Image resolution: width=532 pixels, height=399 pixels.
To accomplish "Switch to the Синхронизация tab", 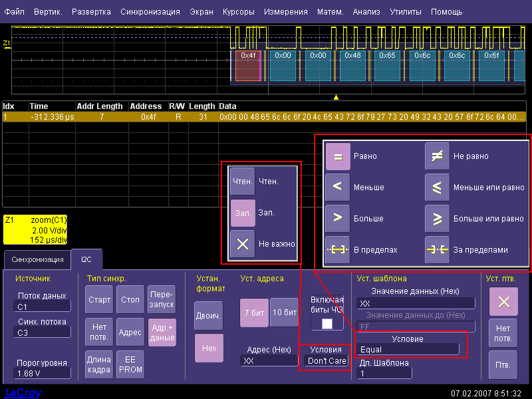I will 37,259.
